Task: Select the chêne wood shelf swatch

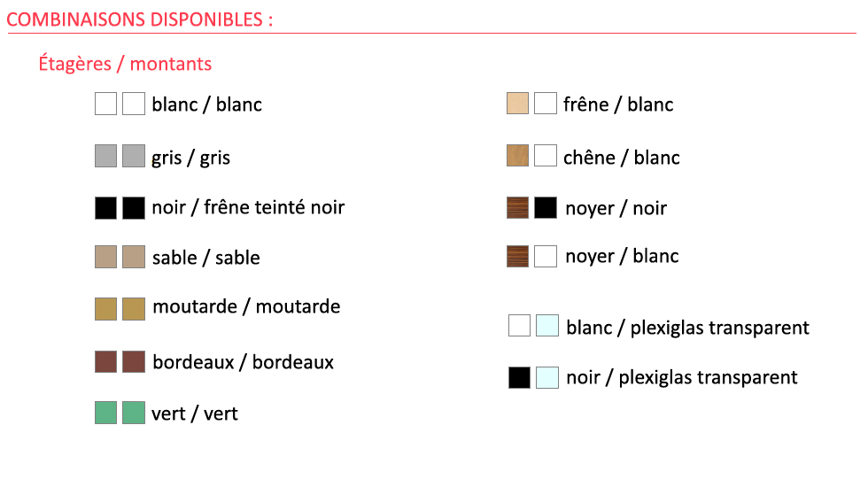Action: coord(517,156)
